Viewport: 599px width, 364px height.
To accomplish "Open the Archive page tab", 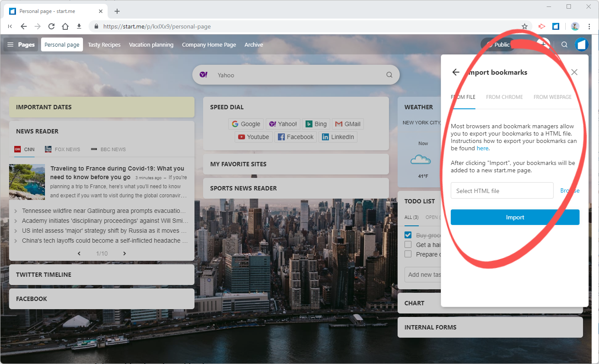I will (x=254, y=44).
